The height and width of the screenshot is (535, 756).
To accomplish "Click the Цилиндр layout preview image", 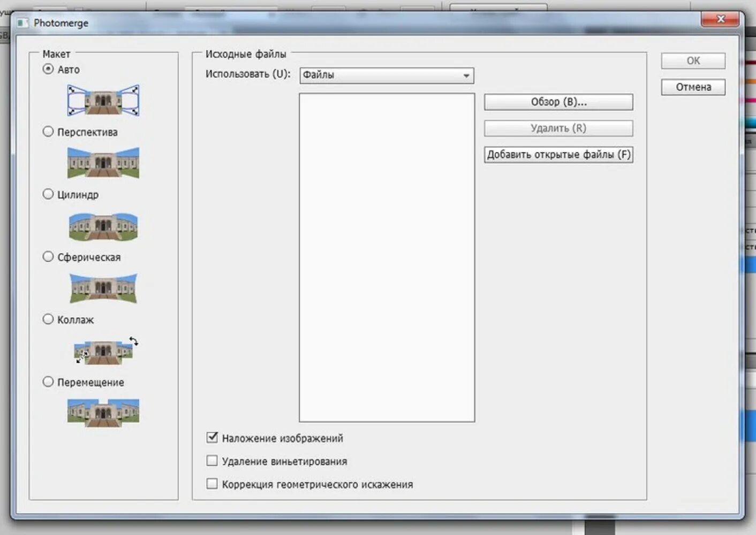I will (x=103, y=226).
